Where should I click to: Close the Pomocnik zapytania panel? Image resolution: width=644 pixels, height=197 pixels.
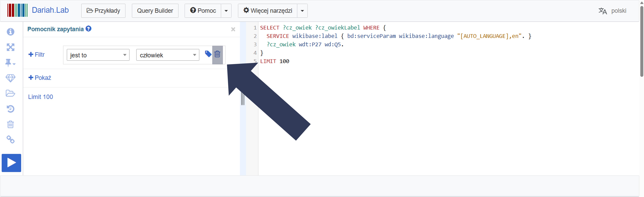pos(233,29)
